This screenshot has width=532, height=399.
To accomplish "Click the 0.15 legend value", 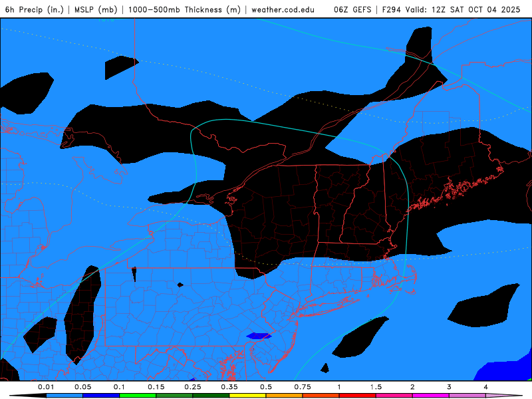I will click(x=156, y=387).
